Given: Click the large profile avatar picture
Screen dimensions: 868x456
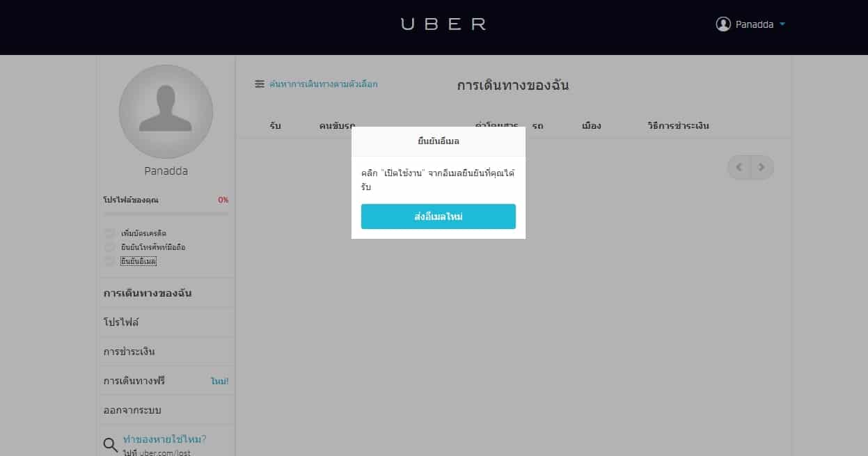Looking at the screenshot, I should pyautogui.click(x=166, y=112).
